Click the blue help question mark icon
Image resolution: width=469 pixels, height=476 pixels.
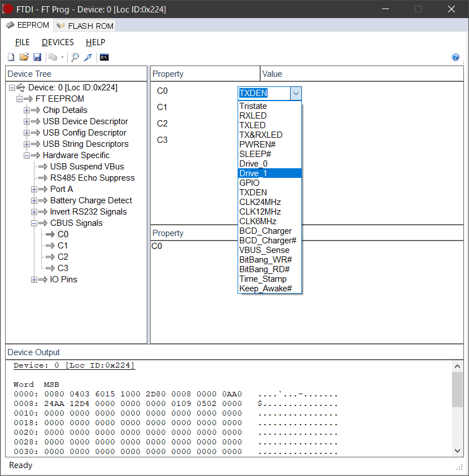point(455,57)
